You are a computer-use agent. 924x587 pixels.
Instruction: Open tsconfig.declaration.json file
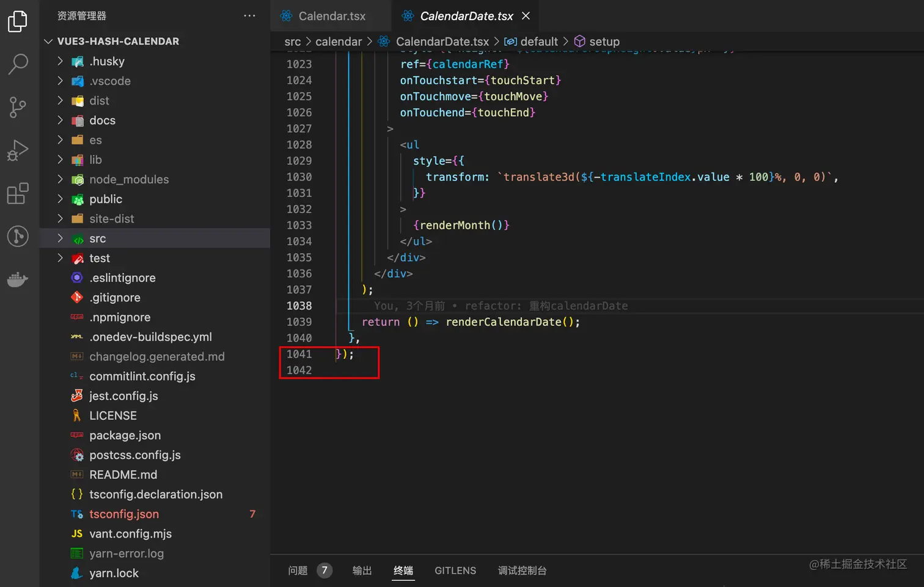point(155,494)
